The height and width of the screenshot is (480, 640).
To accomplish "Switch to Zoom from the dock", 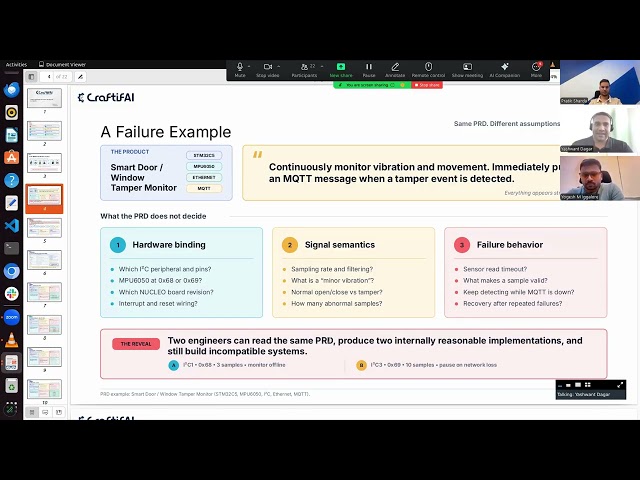I will click(x=11, y=317).
